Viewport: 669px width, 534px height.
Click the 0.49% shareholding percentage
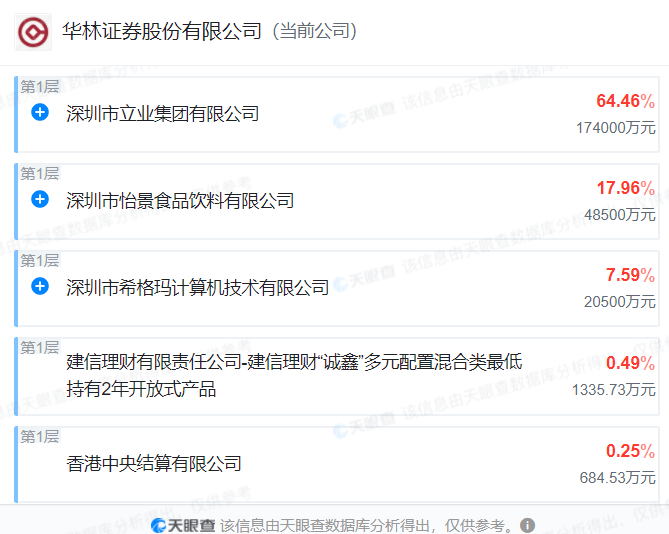tap(630, 363)
